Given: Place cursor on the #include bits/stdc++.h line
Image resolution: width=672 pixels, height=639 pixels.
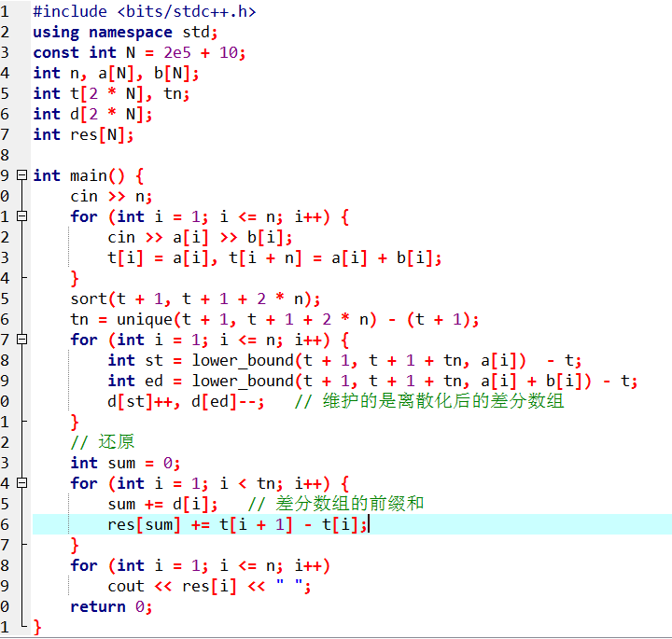Looking at the screenshot, I should [x=144, y=11].
